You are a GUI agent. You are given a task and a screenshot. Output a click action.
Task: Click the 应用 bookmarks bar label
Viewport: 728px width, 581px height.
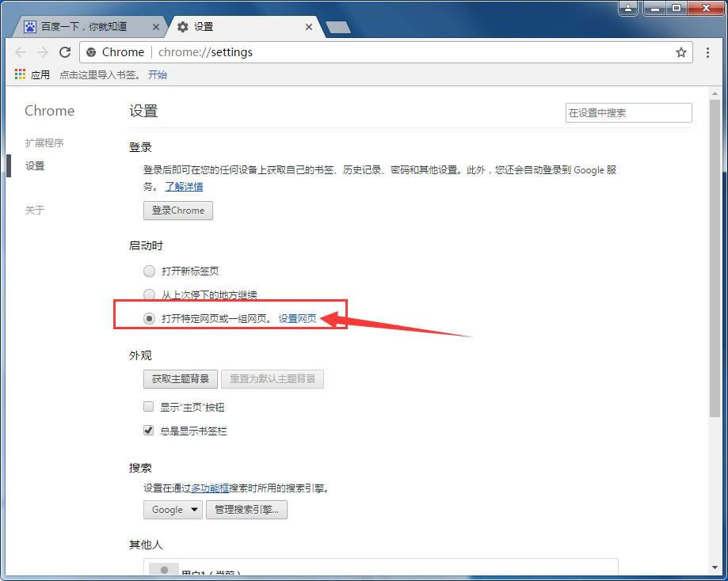coord(40,74)
